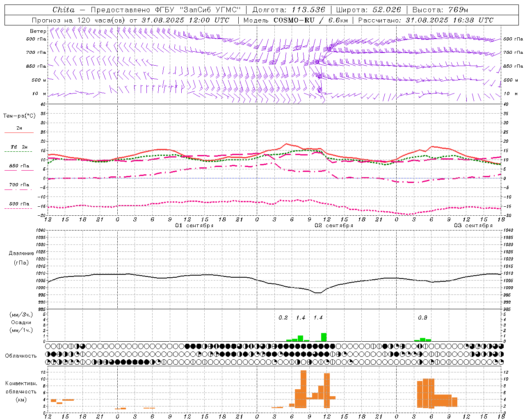
Task: Click the tallest green precipitation bar
Action: pyautogui.click(x=324, y=337)
